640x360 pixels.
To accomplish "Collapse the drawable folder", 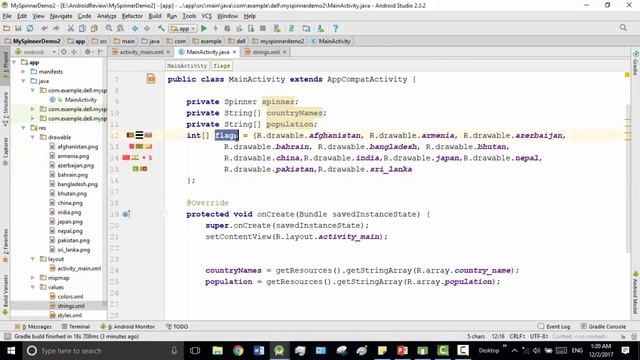I will pyautogui.click(x=33, y=138).
